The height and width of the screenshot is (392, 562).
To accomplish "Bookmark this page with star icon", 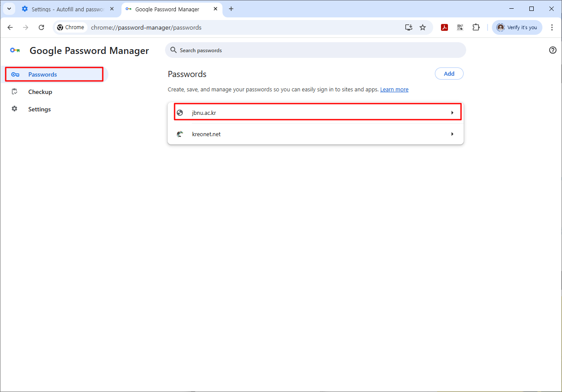I will point(423,27).
